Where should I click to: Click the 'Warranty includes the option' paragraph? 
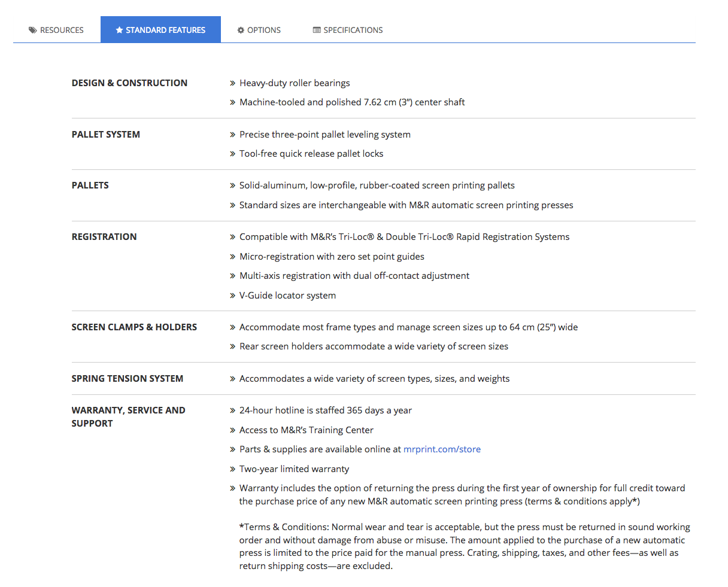(x=462, y=495)
